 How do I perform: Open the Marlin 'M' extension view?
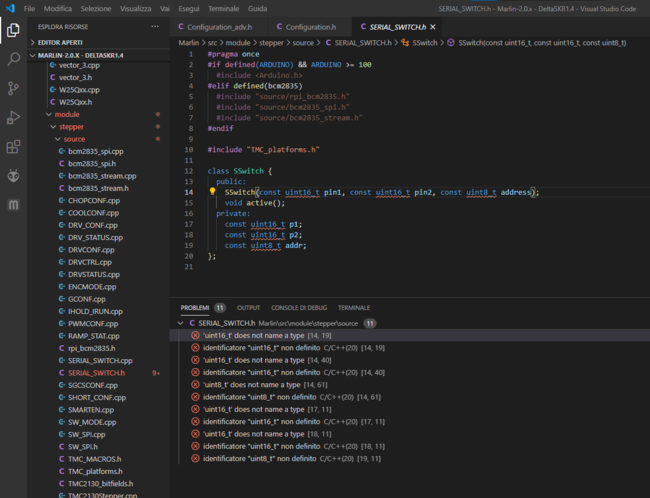[13, 205]
